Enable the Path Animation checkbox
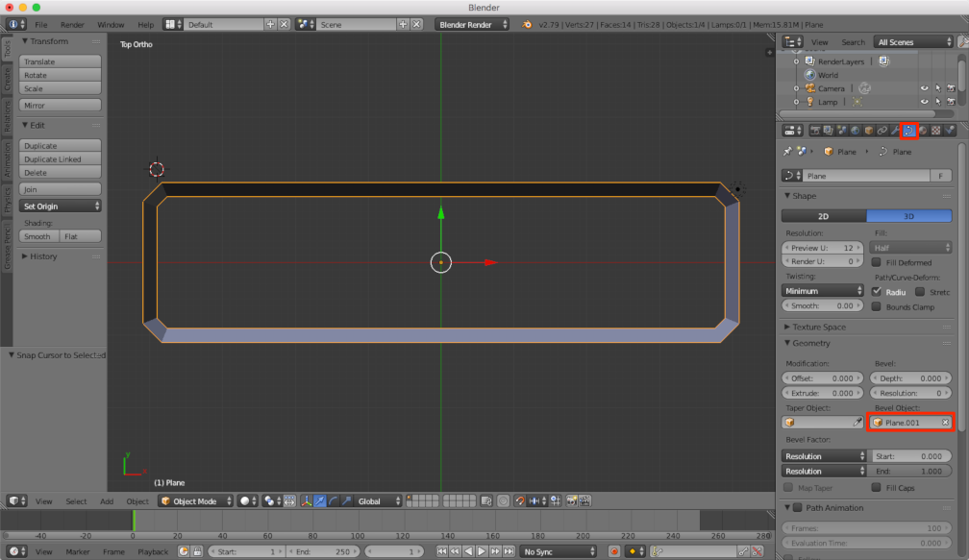This screenshot has width=969, height=560. [x=797, y=507]
